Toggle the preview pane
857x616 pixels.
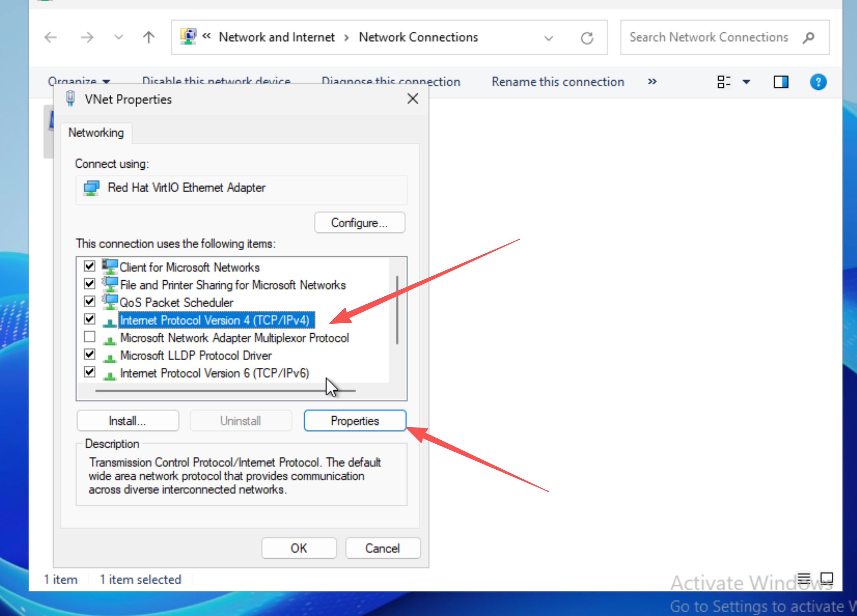point(781,82)
